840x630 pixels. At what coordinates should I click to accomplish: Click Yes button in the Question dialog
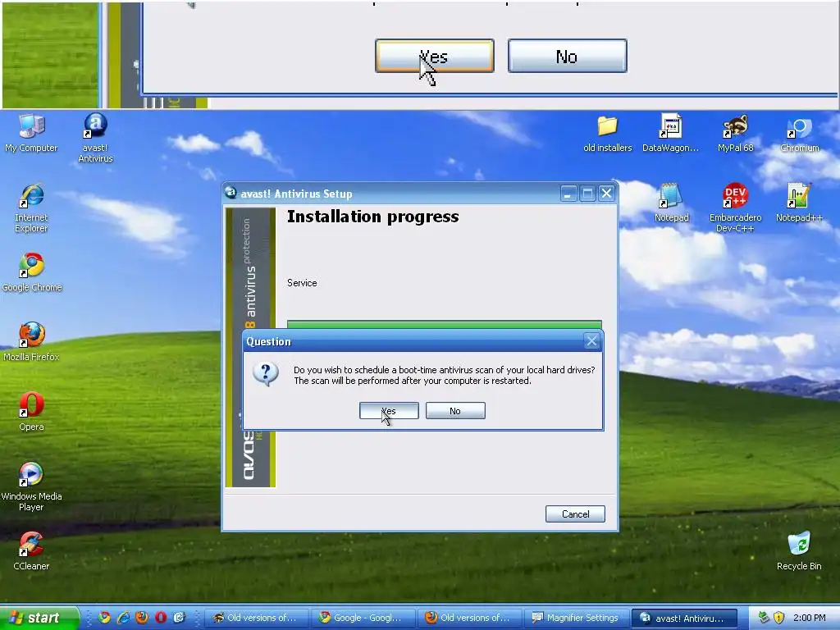coord(389,411)
